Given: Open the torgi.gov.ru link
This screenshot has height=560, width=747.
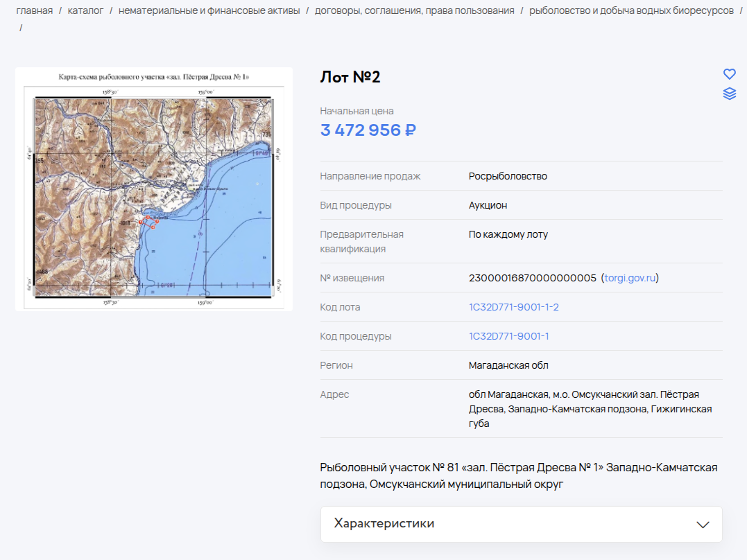Looking at the screenshot, I should [x=630, y=278].
